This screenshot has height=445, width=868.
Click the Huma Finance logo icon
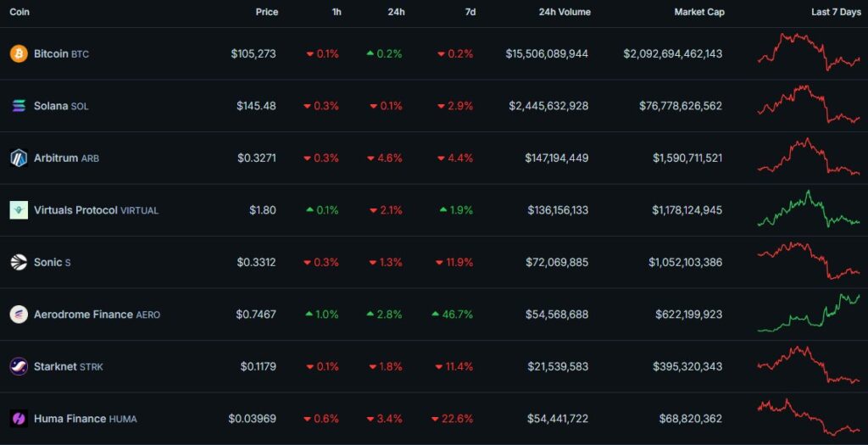(19, 419)
